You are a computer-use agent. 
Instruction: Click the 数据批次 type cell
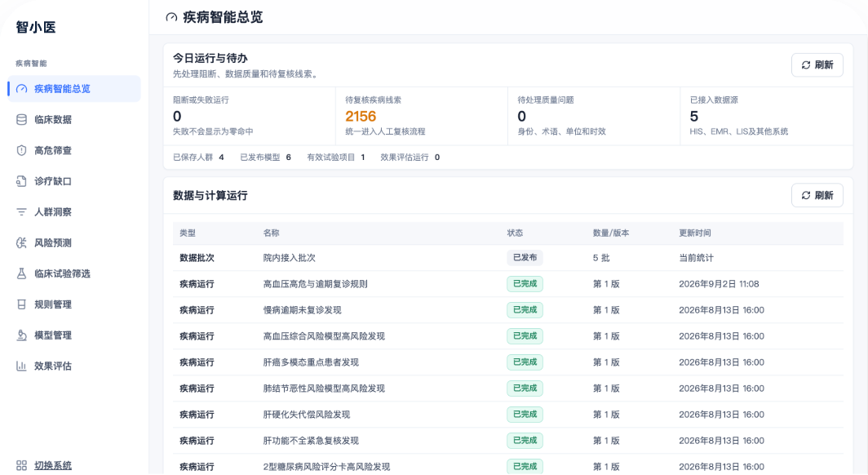click(197, 258)
